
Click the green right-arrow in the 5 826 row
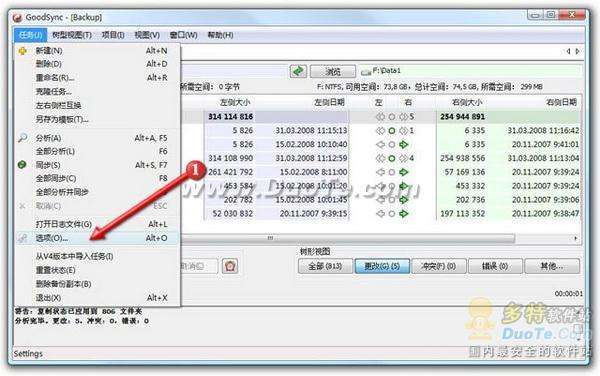(404, 145)
